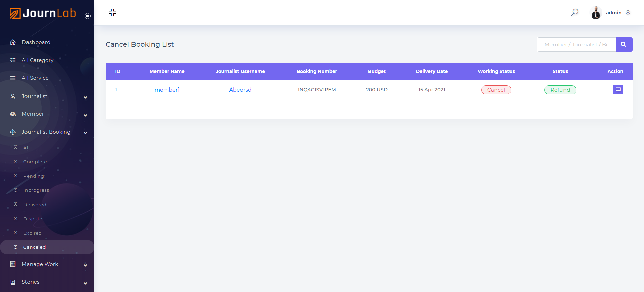Click the admin avatar picture

[x=596, y=13]
